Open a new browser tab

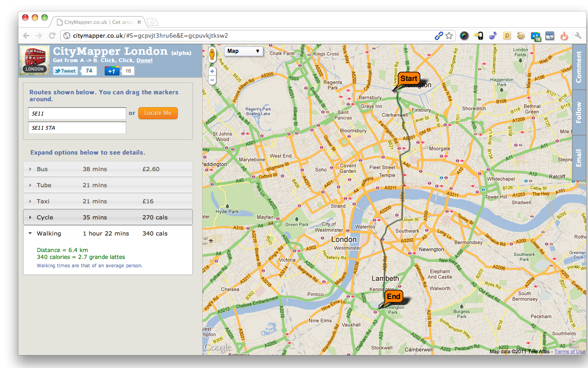pyautogui.click(x=152, y=22)
